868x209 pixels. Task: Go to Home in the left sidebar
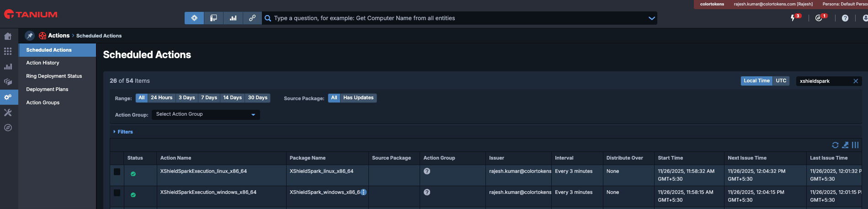(x=8, y=36)
